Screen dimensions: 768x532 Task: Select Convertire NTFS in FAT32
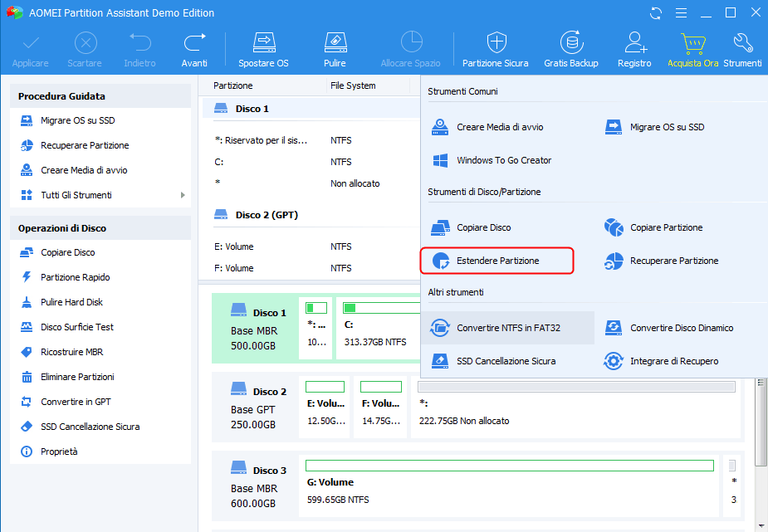coord(508,328)
